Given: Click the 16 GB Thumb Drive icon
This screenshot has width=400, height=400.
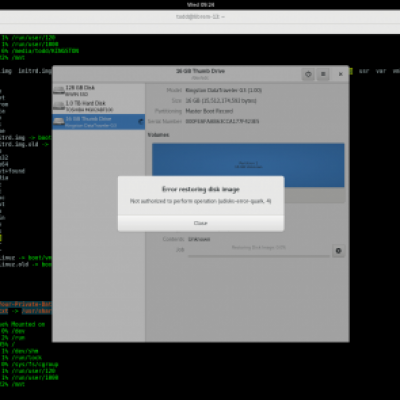Looking at the screenshot, I should point(59,122).
